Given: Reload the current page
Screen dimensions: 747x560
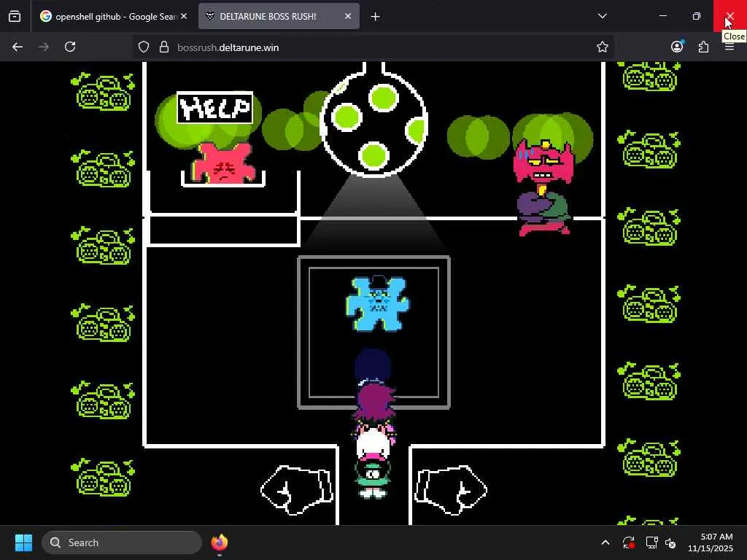Looking at the screenshot, I should [x=70, y=47].
